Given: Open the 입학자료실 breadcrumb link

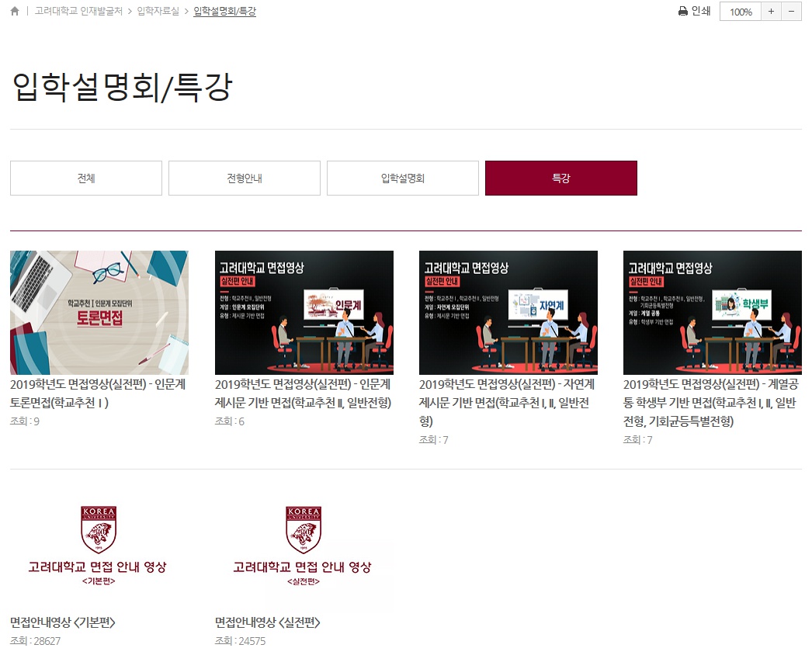Looking at the screenshot, I should point(158,11).
